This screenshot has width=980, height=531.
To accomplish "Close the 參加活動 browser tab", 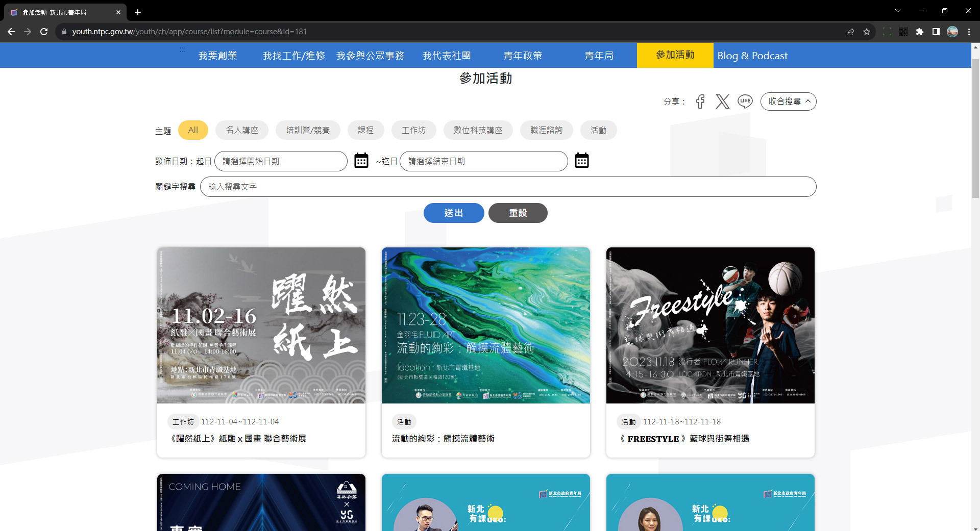I will [x=118, y=12].
